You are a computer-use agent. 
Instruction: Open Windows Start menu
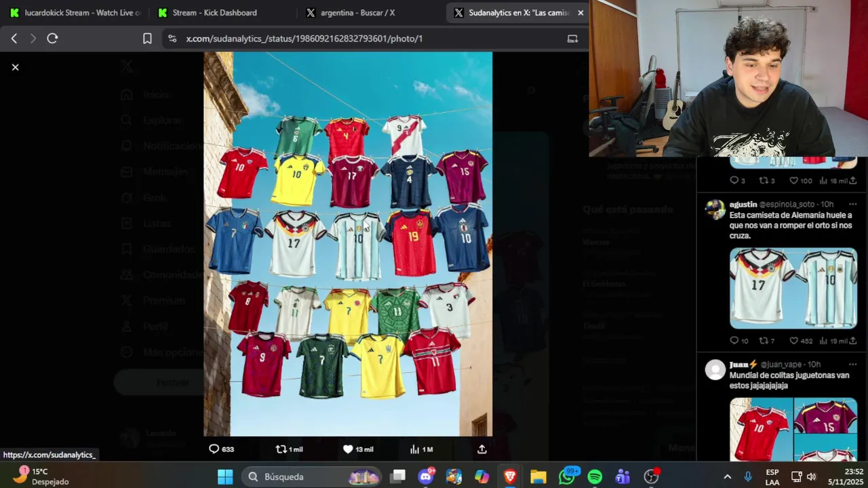coord(225,476)
